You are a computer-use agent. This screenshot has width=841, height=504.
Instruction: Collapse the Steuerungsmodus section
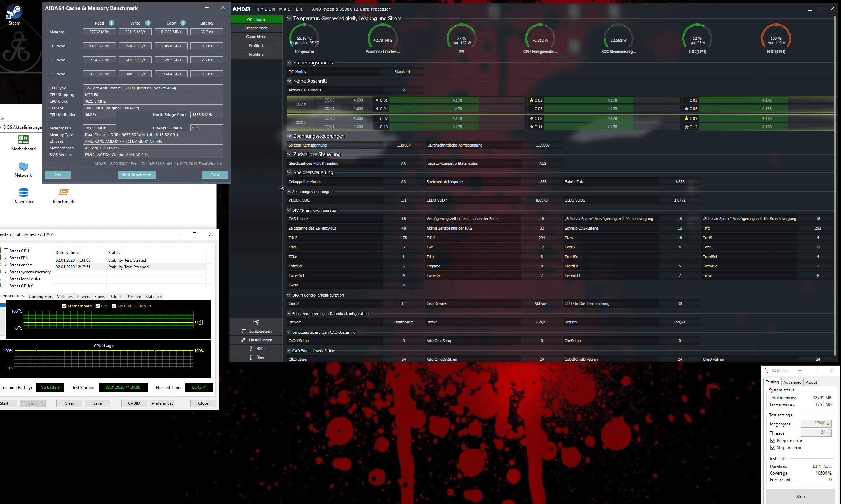[289, 63]
